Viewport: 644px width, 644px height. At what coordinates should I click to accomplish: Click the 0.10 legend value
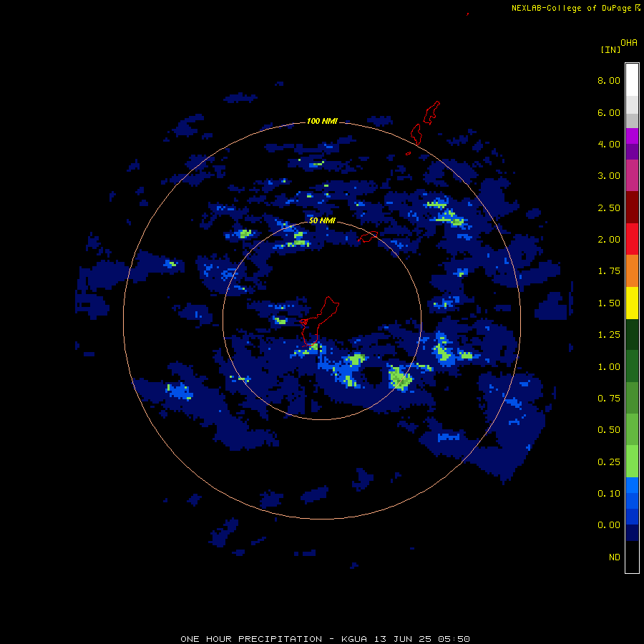[608, 494]
